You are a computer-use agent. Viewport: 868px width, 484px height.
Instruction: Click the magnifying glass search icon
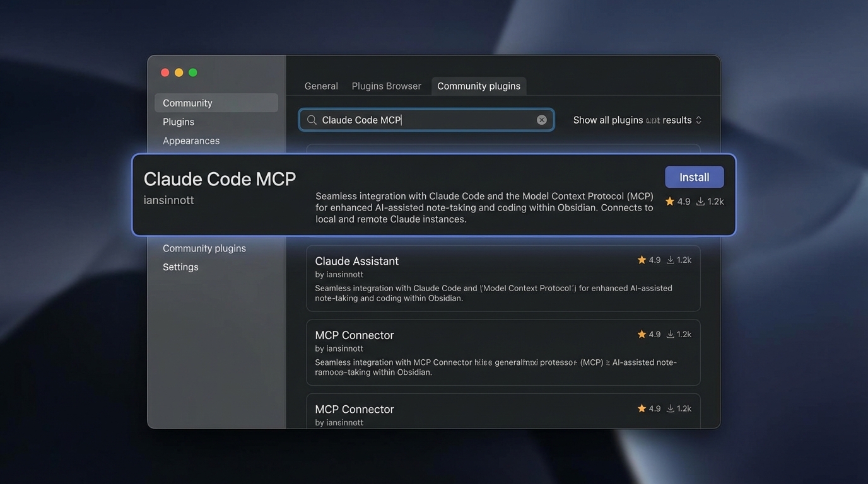312,120
